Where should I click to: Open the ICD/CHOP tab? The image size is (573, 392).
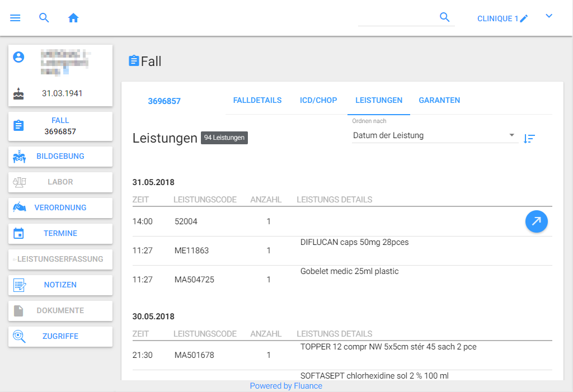tap(318, 101)
